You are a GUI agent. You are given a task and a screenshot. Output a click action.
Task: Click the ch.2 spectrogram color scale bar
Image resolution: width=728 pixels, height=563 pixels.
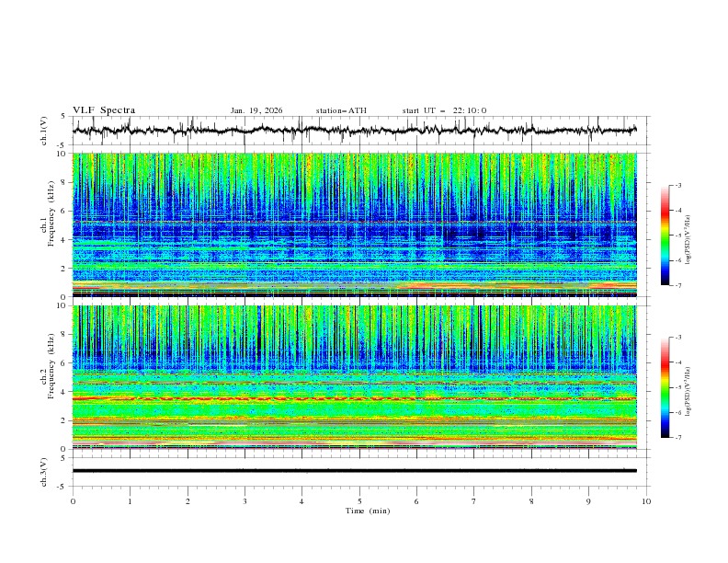[665, 387]
